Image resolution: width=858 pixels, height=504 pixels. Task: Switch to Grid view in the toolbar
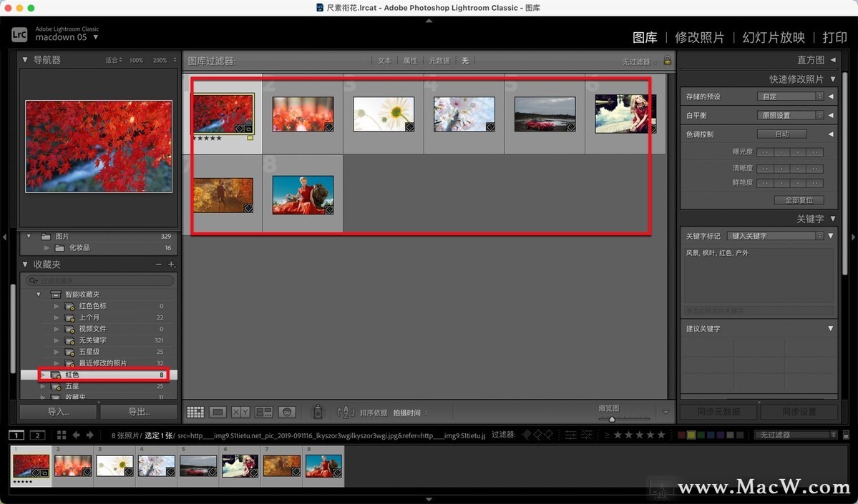195,412
